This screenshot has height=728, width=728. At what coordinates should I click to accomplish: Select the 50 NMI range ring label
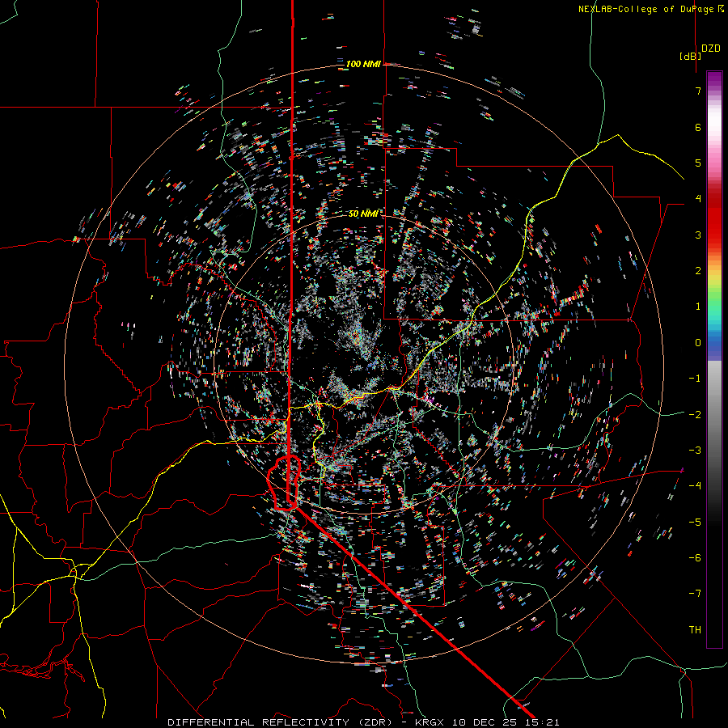[x=363, y=214]
